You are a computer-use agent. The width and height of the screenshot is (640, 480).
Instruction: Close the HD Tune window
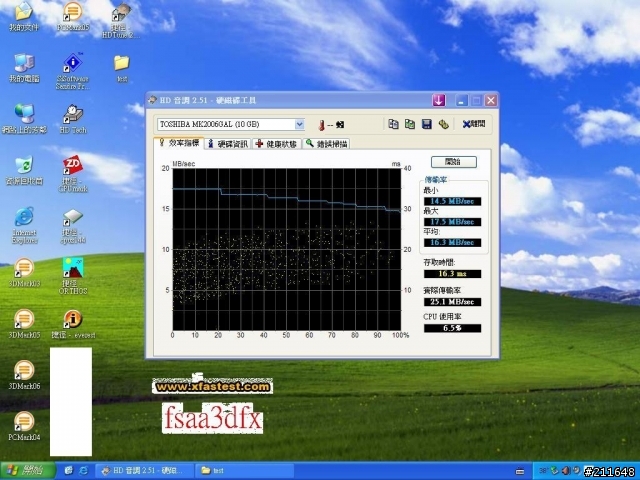pyautogui.click(x=491, y=100)
